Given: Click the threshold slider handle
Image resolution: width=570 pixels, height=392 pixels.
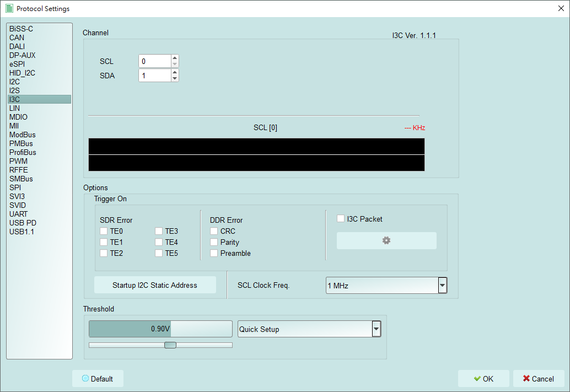Looking at the screenshot, I should tap(170, 345).
